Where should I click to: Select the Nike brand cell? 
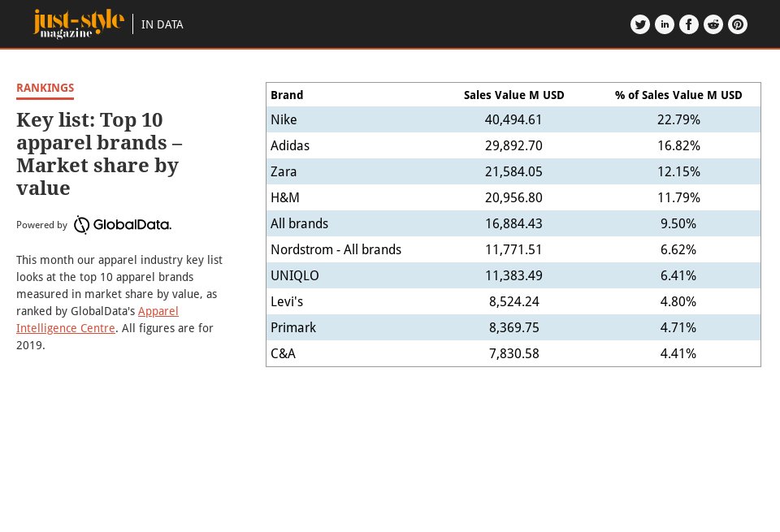[x=284, y=120]
